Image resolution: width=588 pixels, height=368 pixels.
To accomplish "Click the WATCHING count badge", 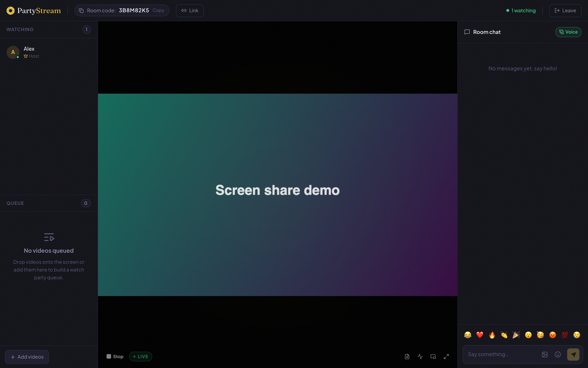I will pos(87,29).
